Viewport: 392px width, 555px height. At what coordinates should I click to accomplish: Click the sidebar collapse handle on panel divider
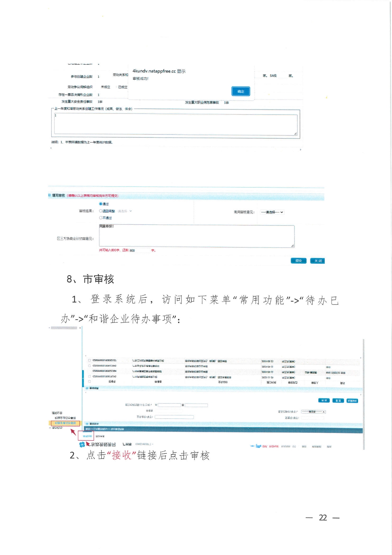(x=83, y=378)
